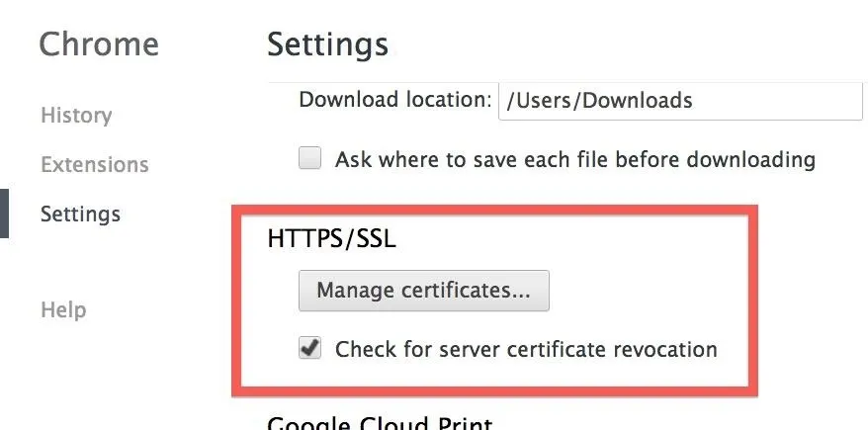Image resolution: width=868 pixels, height=430 pixels.
Task: Open the History page in sidebar
Action: [x=76, y=115]
